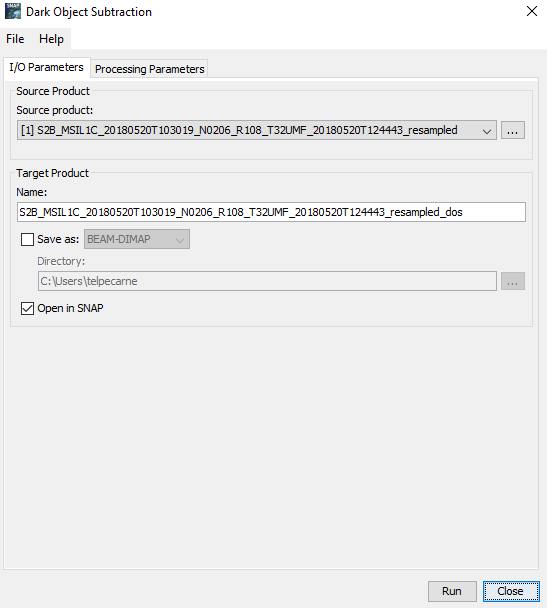Screen dimensions: 547x608
Task: Click into the target product Name field
Action: coord(271,212)
